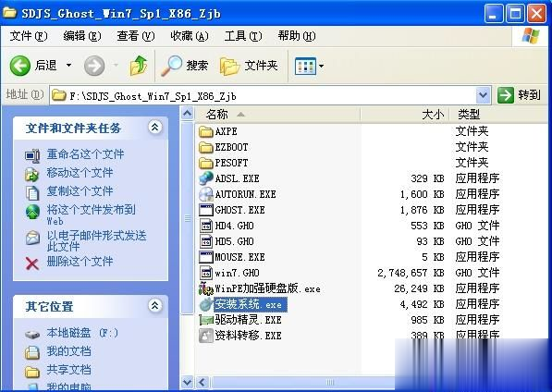Expand the address bar dropdown arrow
552x392 pixels.
coord(483,96)
